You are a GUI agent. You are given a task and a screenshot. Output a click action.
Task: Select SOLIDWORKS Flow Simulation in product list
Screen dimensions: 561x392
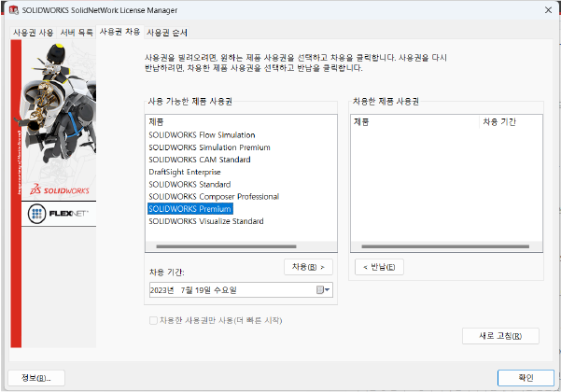[x=202, y=134]
